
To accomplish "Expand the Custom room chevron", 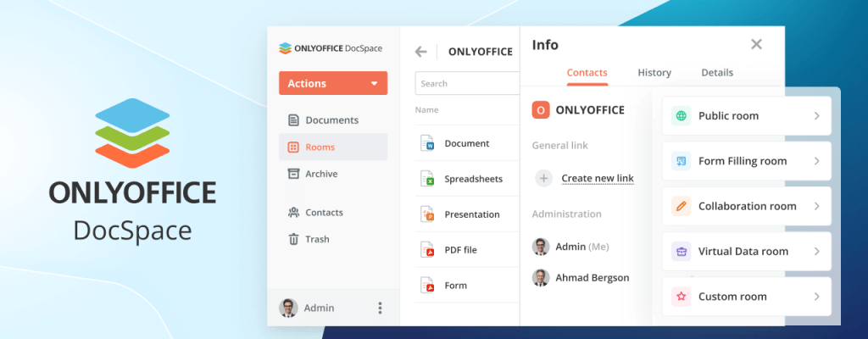I will [x=816, y=297].
